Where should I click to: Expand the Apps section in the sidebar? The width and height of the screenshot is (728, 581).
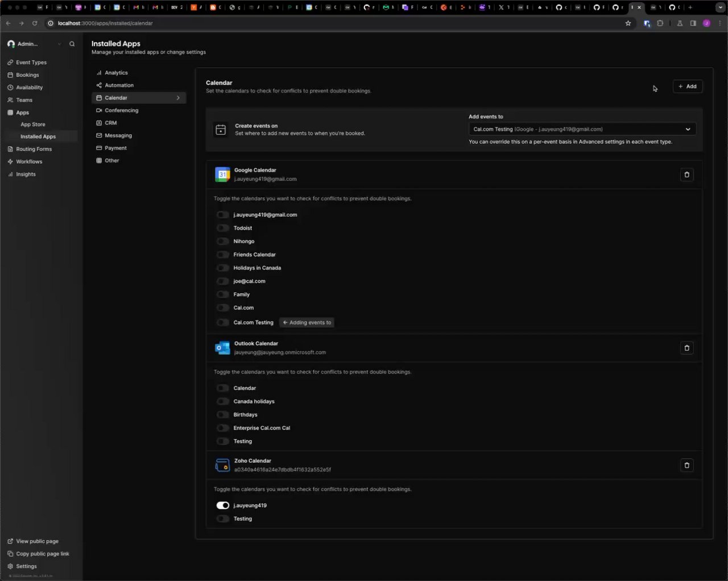point(23,113)
